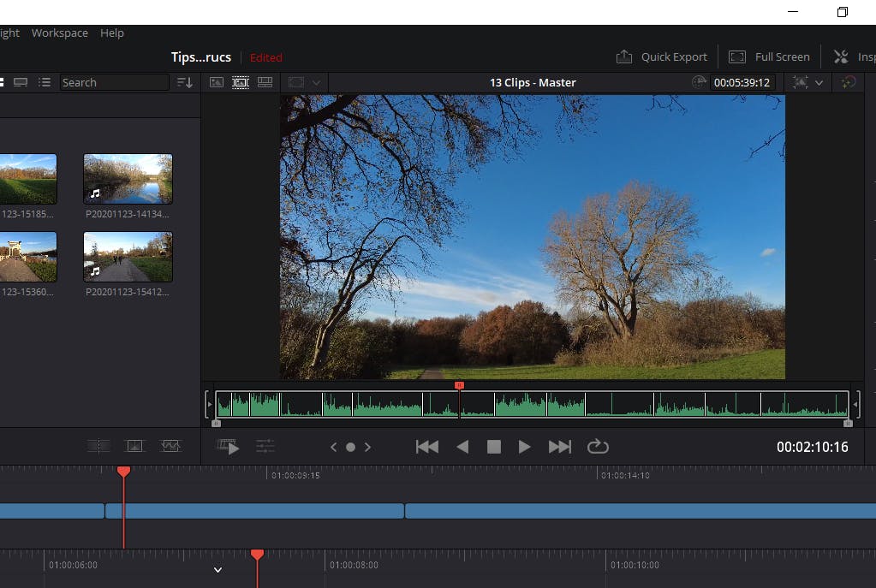
Task: Jump to next edit arrow
Action: click(x=367, y=447)
